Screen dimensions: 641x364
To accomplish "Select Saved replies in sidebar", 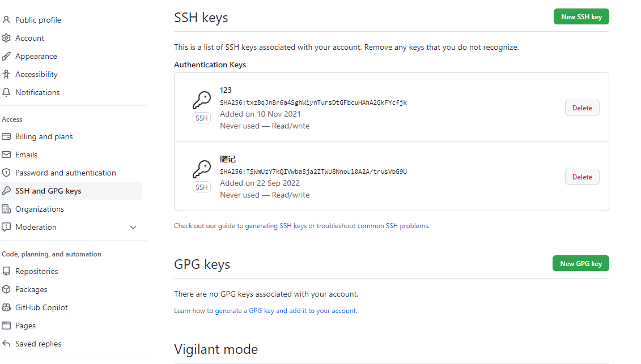I will click(x=38, y=344).
